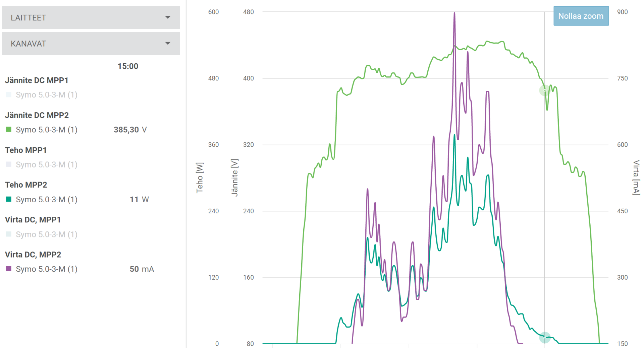Click Symo 5.0-3-M (1) under Virta DC, MPP1
644x348 pixels.
pos(46,234)
